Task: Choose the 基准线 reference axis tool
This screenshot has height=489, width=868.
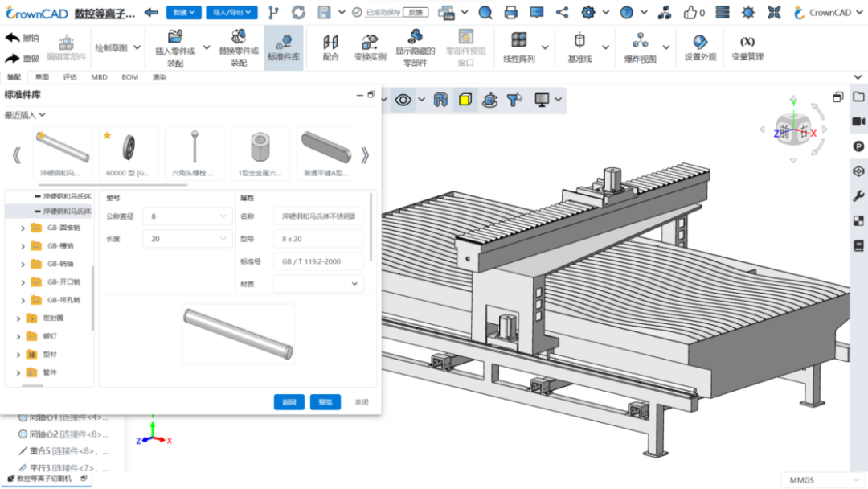Action: pyautogui.click(x=579, y=47)
